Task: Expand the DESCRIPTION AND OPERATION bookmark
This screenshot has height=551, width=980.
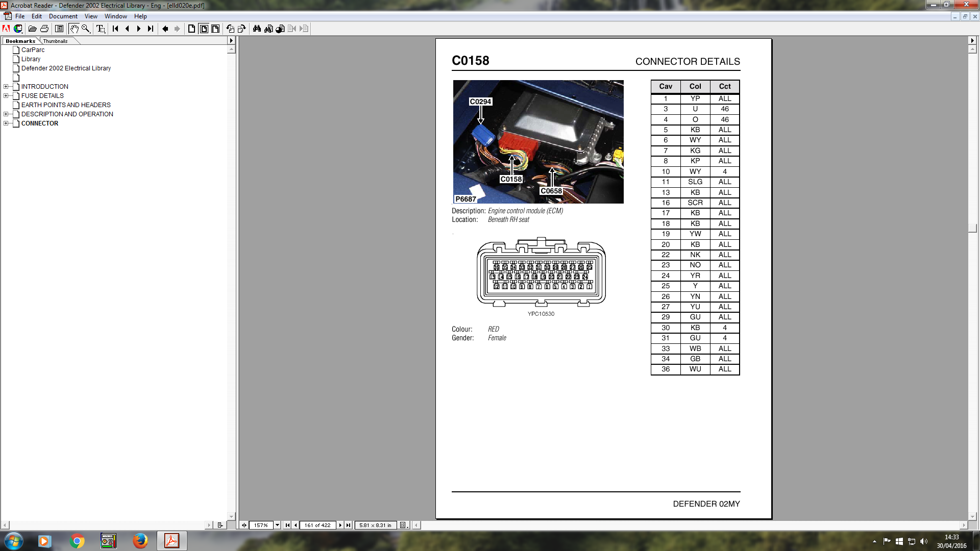Action: click(x=6, y=114)
